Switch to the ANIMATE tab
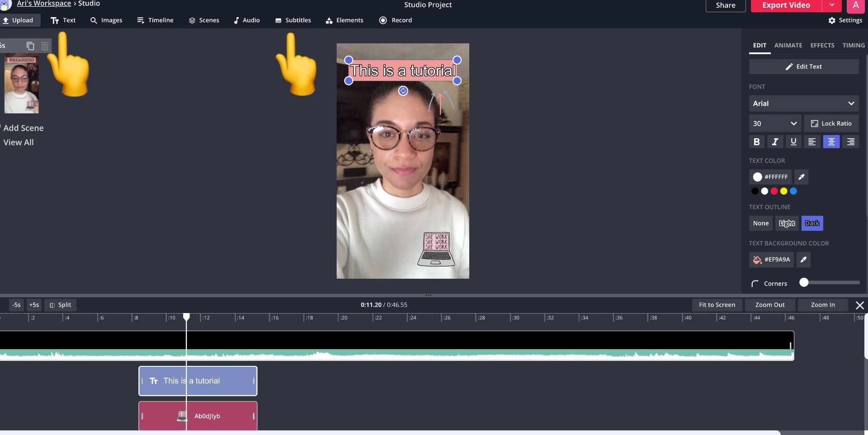 (x=788, y=45)
